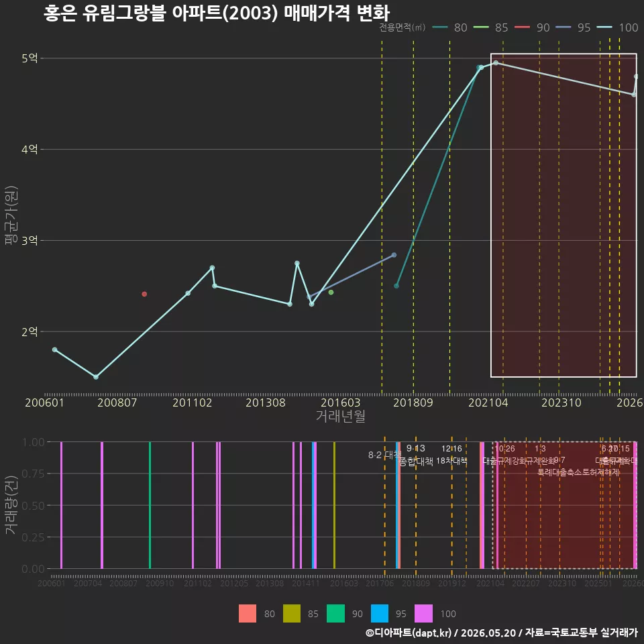The image size is (644, 644).
Task: Click the magenta 100 legend swatch
Action: [x=423, y=613]
